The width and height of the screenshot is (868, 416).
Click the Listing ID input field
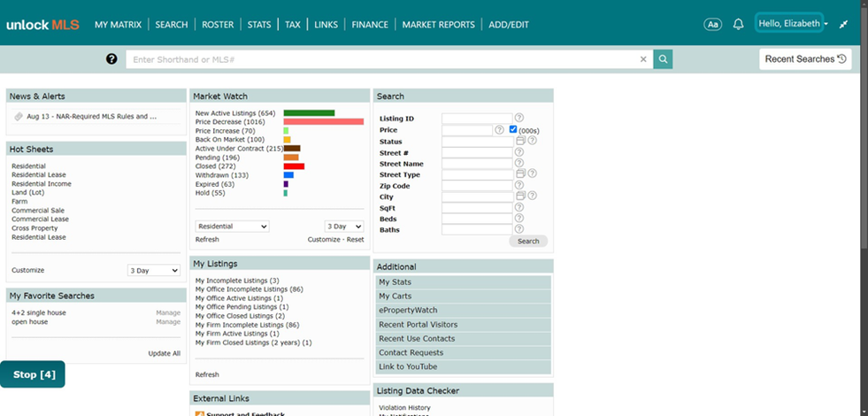point(477,119)
